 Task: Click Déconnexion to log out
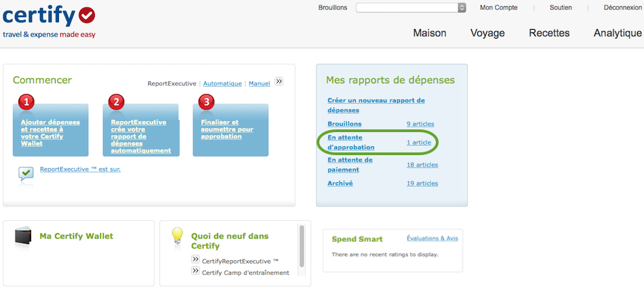click(622, 8)
